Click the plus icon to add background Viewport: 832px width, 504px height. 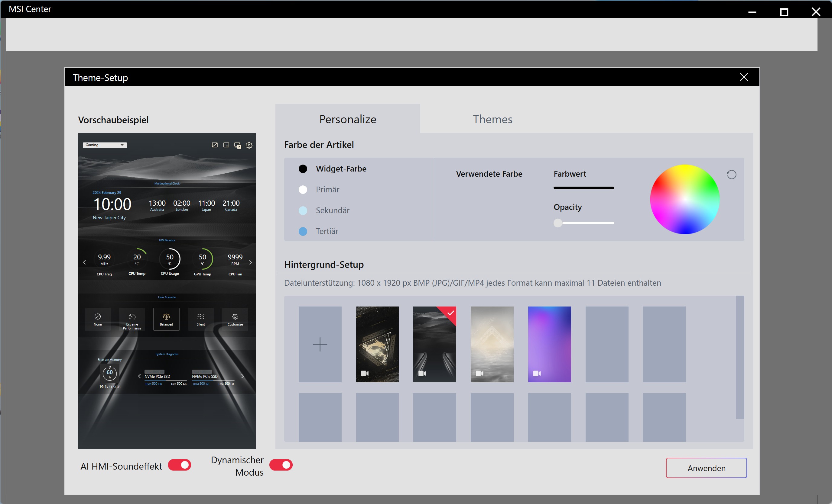pyautogui.click(x=320, y=344)
